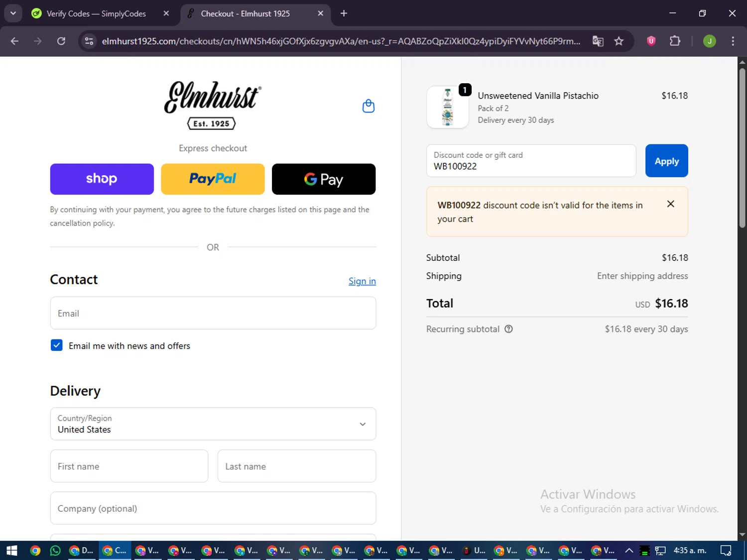Click the browser address bar URL
Viewport: 747px width, 560px height.
click(341, 41)
